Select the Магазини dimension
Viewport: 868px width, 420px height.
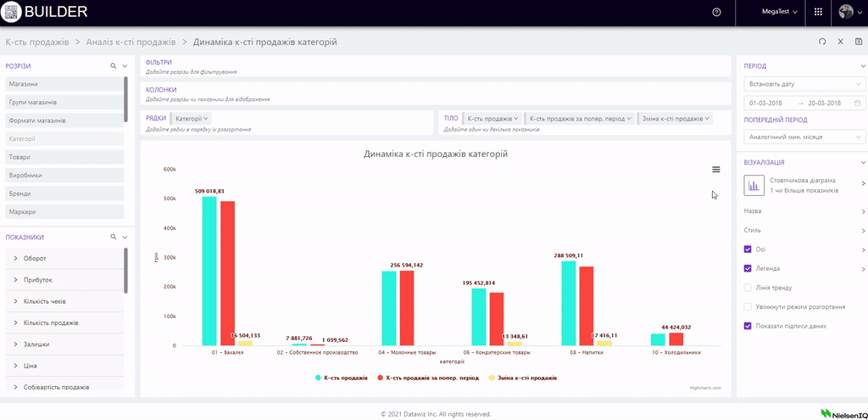pos(24,84)
